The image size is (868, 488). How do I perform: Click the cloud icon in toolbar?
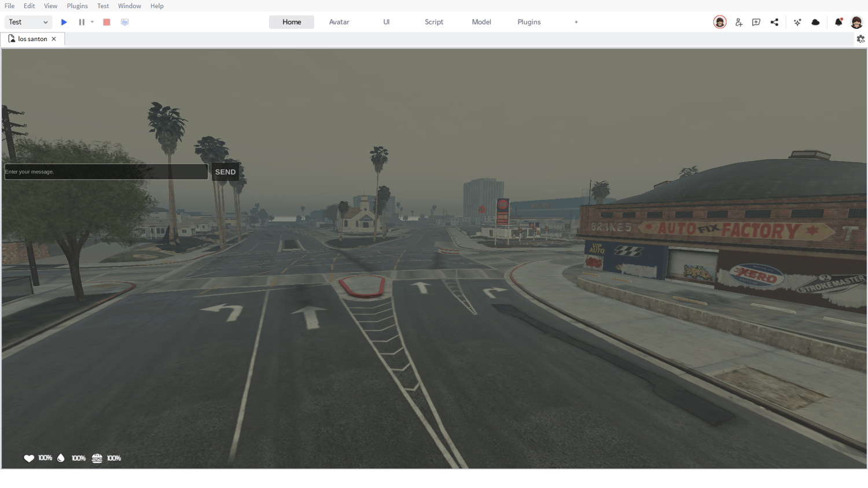coord(816,22)
